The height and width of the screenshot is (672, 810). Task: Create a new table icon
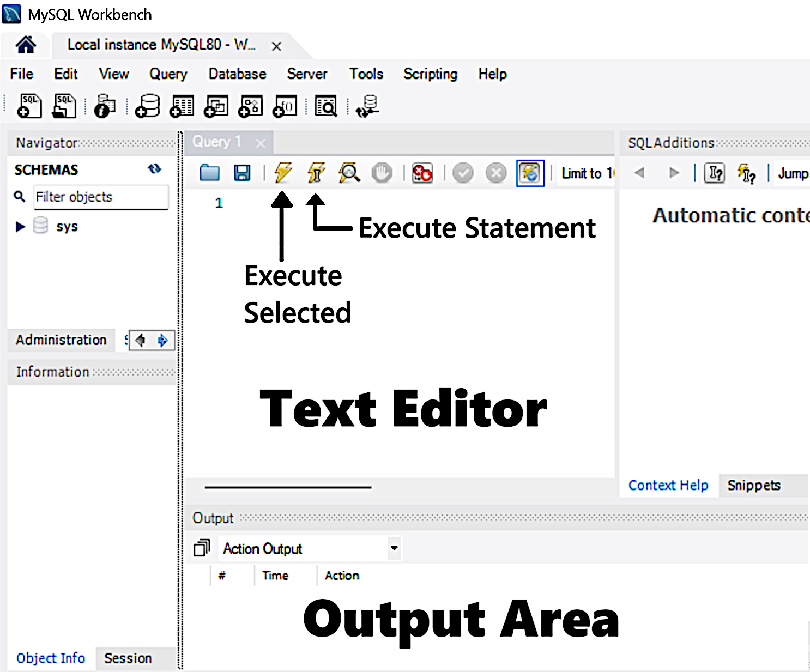point(182,106)
